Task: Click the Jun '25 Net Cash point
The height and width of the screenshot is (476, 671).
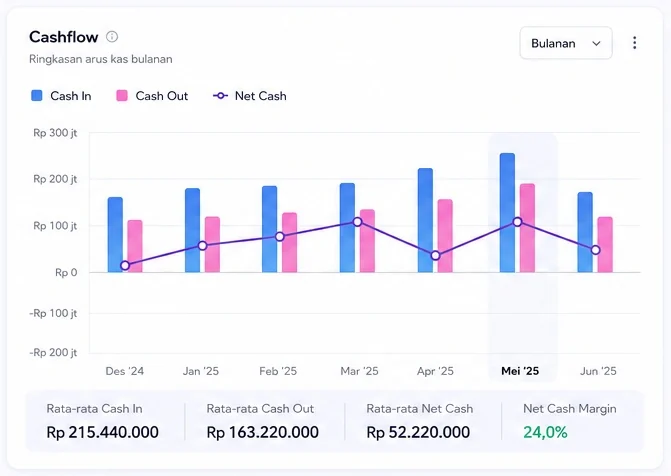Action: click(595, 250)
